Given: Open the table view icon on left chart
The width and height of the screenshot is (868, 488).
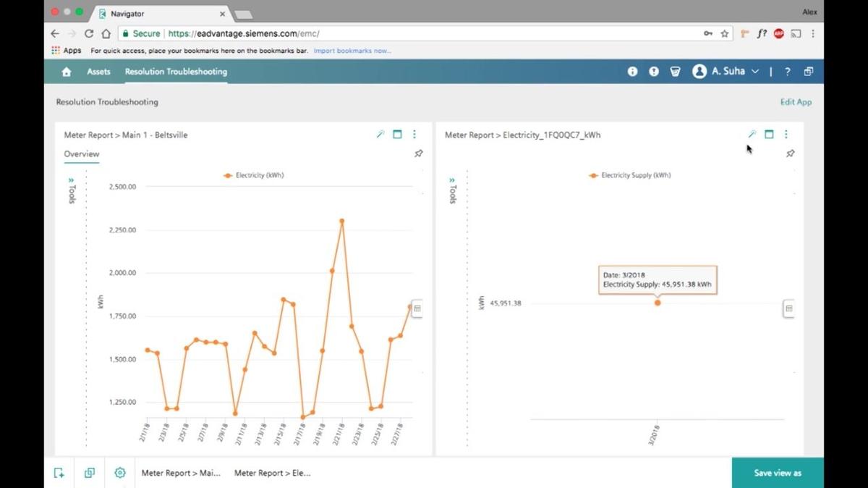Looking at the screenshot, I should (417, 308).
